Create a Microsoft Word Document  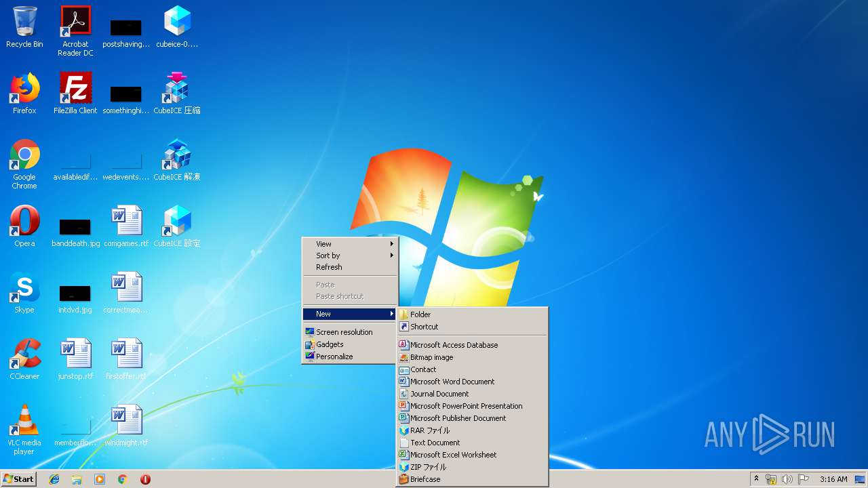click(x=473, y=382)
